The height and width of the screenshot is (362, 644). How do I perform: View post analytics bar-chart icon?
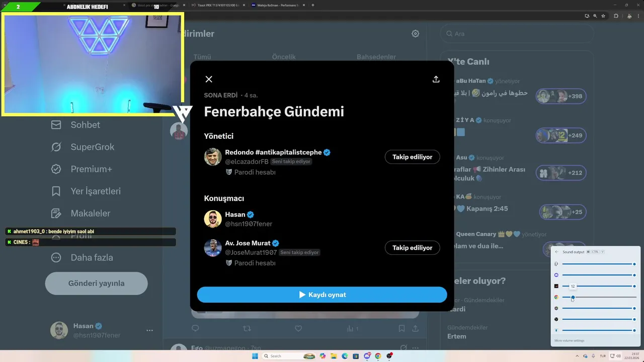(351, 328)
